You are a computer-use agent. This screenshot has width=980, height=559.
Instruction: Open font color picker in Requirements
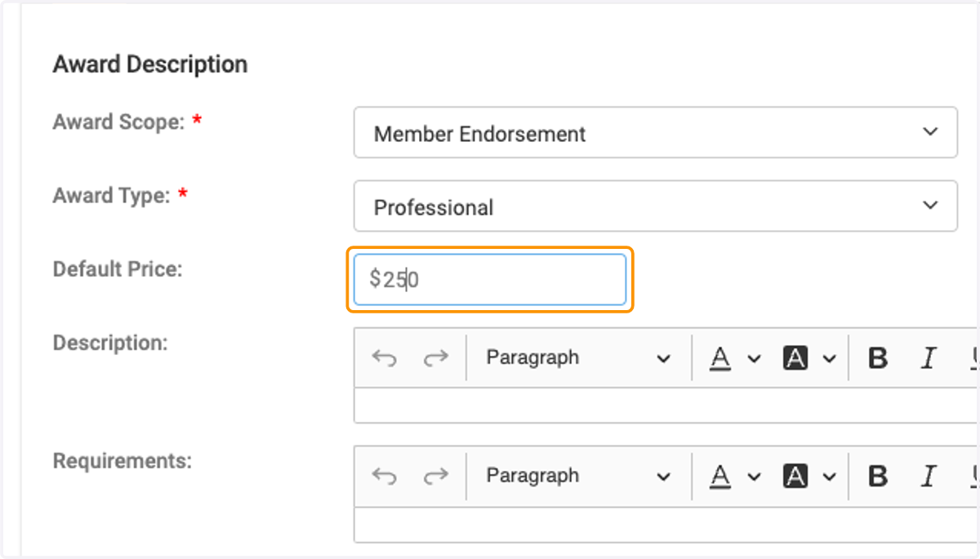pos(719,476)
